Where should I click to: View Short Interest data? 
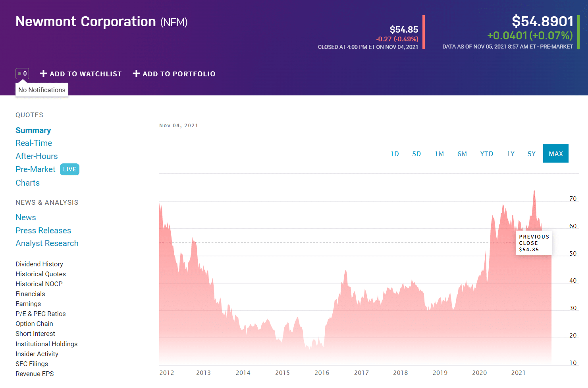click(35, 334)
